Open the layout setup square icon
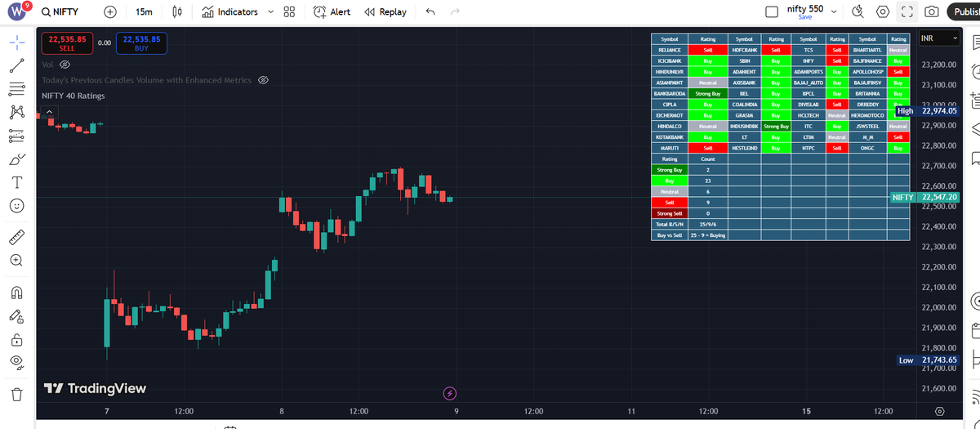Image resolution: width=980 pixels, height=429 pixels. tap(772, 12)
